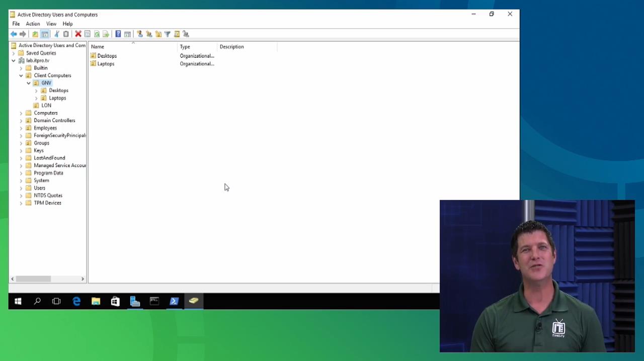
Task: Create a new user in current container
Action: click(139, 34)
